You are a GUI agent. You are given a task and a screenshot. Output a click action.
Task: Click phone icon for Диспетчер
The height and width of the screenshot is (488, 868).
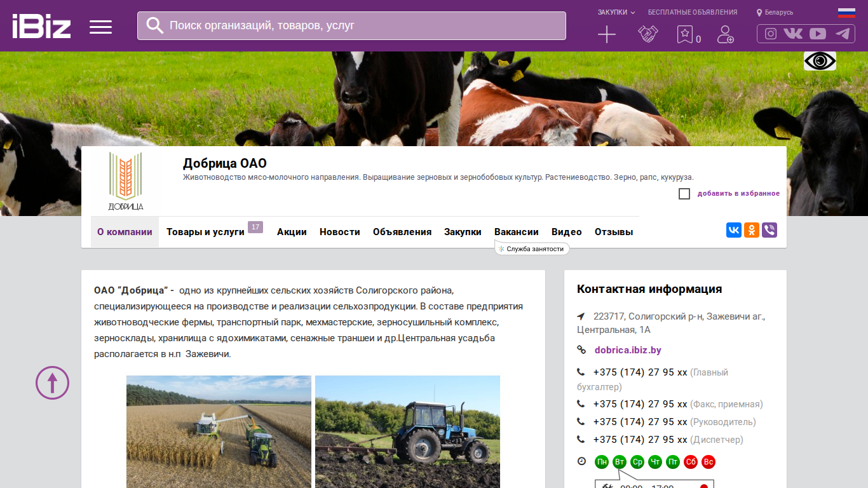tap(581, 440)
